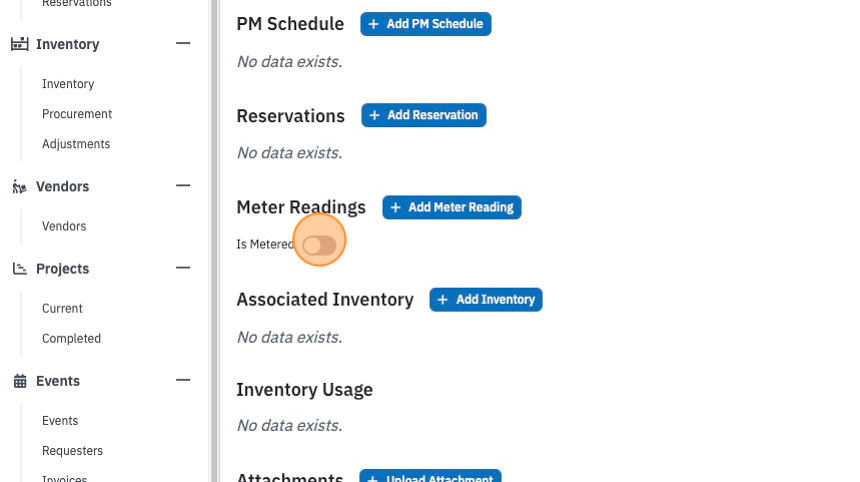Image resolution: width=860 pixels, height=482 pixels.
Task: Collapse the Vendors sidebar section
Action: (183, 186)
